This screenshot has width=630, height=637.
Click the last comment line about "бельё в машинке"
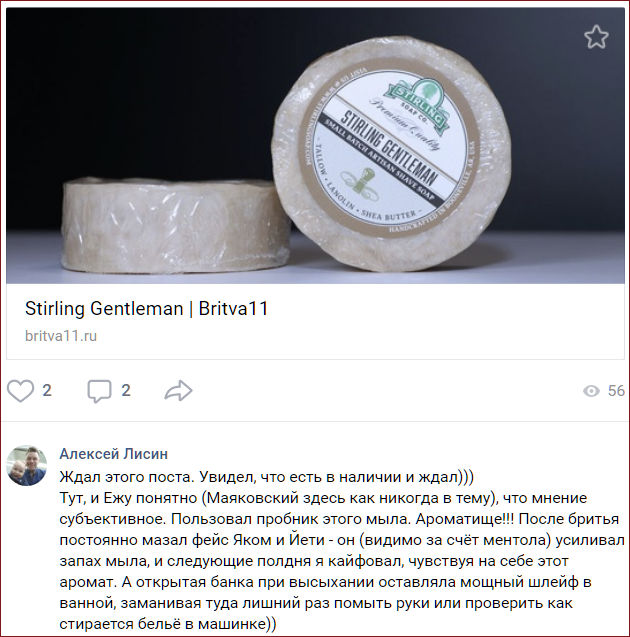pos(168,624)
